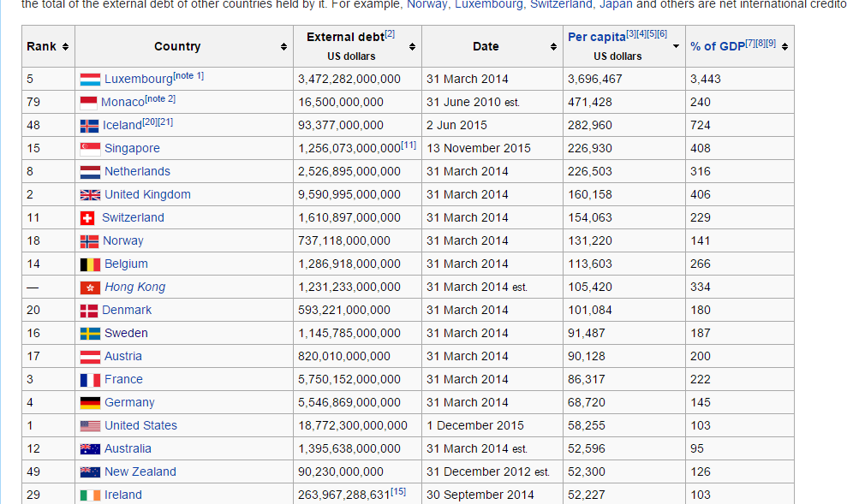The image size is (847, 504).
Task: Sort by External debt column arrows
Action: tap(412, 46)
